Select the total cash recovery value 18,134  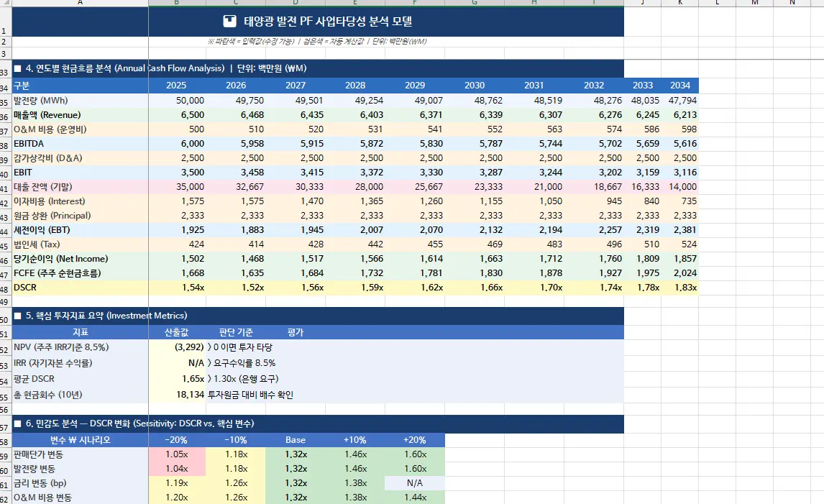(x=176, y=395)
